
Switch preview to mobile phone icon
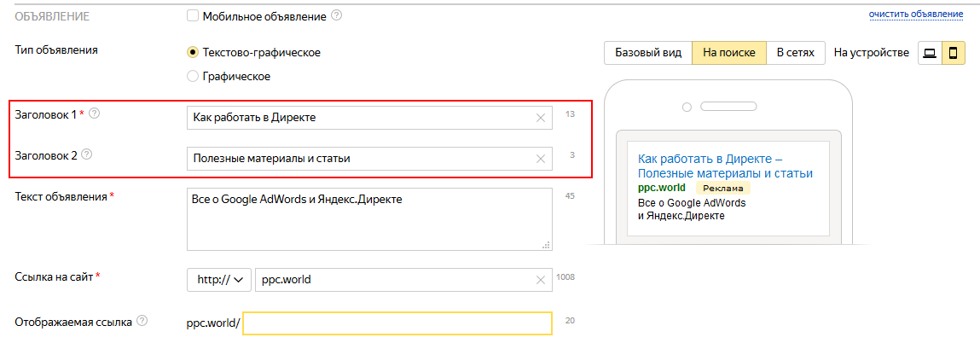953,53
